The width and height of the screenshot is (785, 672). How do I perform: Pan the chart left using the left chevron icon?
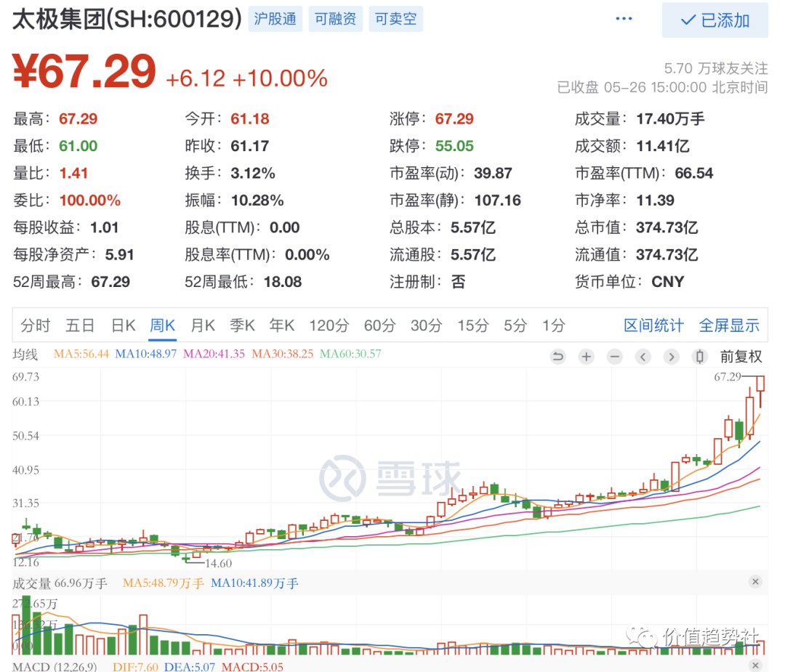point(643,357)
